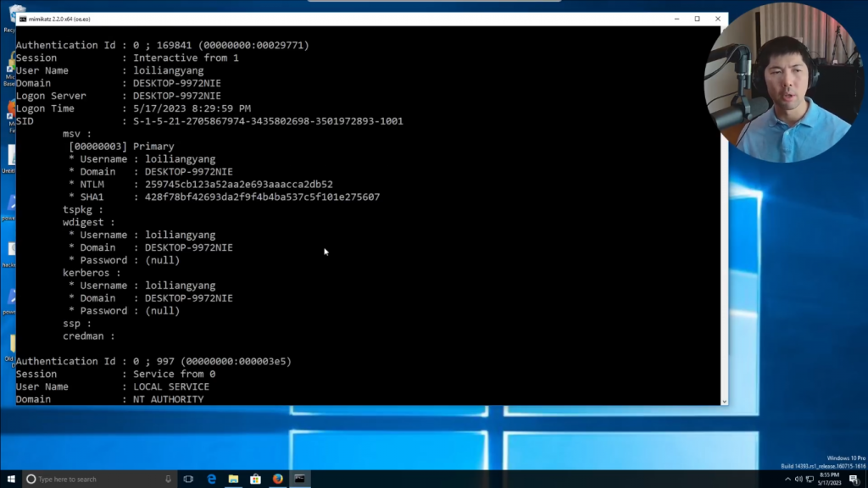Open the network icon in the tray
The width and height of the screenshot is (868, 488).
click(810, 480)
